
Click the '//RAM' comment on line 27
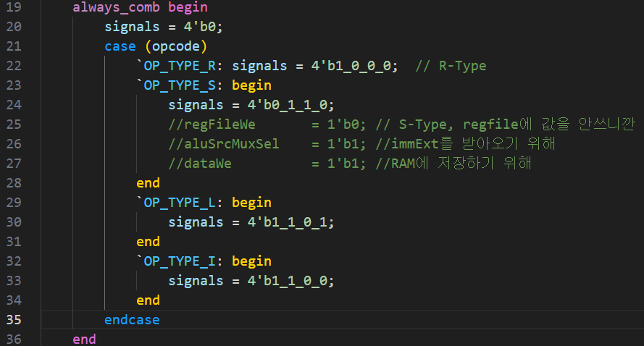pyautogui.click(x=395, y=164)
